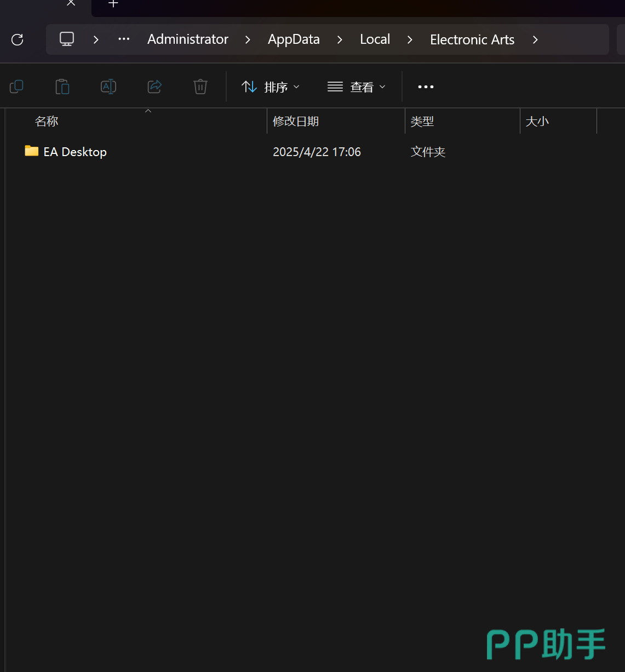Navigate to Administrator in breadcrumb
The width and height of the screenshot is (625, 672).
click(x=187, y=39)
